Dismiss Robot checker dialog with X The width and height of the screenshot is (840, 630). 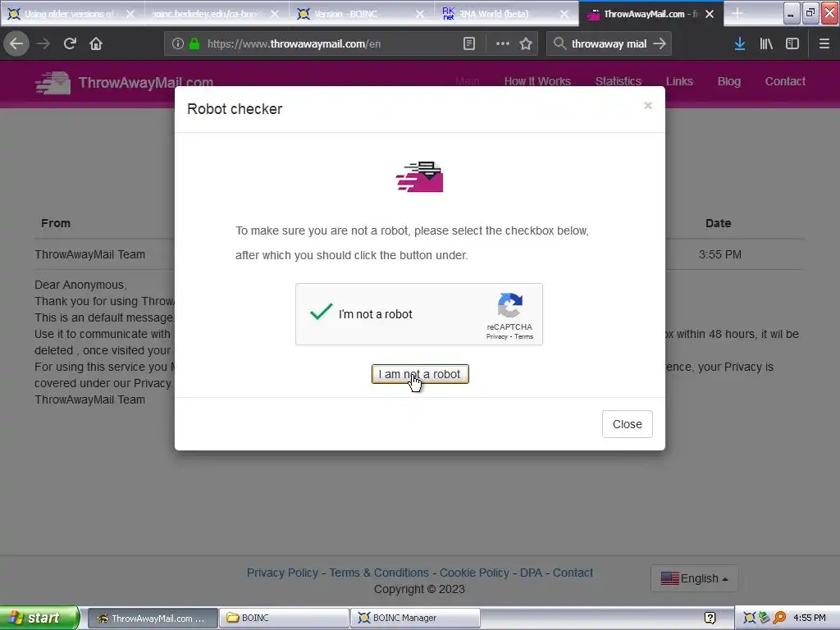tap(648, 106)
